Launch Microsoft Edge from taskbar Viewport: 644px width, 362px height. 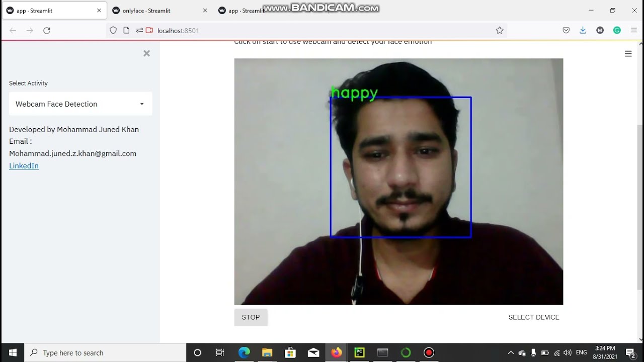[x=244, y=352]
